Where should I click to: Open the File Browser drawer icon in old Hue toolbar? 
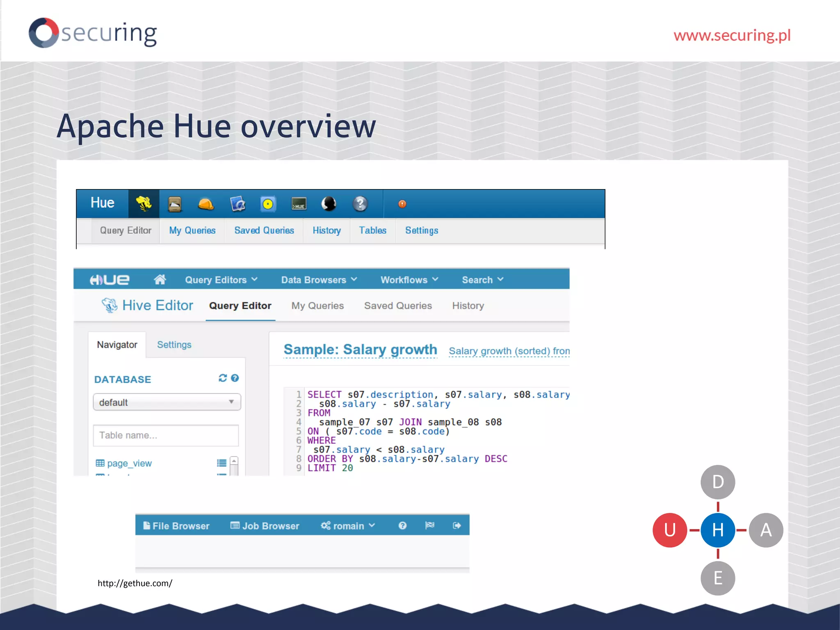[x=175, y=204]
